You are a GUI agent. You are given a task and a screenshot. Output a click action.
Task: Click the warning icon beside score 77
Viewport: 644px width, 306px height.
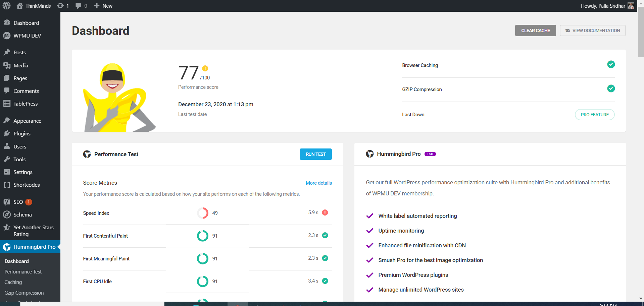tap(205, 68)
